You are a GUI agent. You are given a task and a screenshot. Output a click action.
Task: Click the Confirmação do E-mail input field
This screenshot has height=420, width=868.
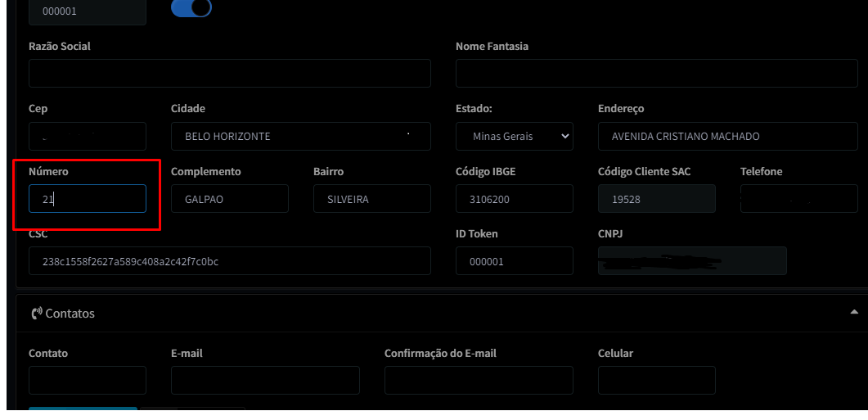pos(479,380)
